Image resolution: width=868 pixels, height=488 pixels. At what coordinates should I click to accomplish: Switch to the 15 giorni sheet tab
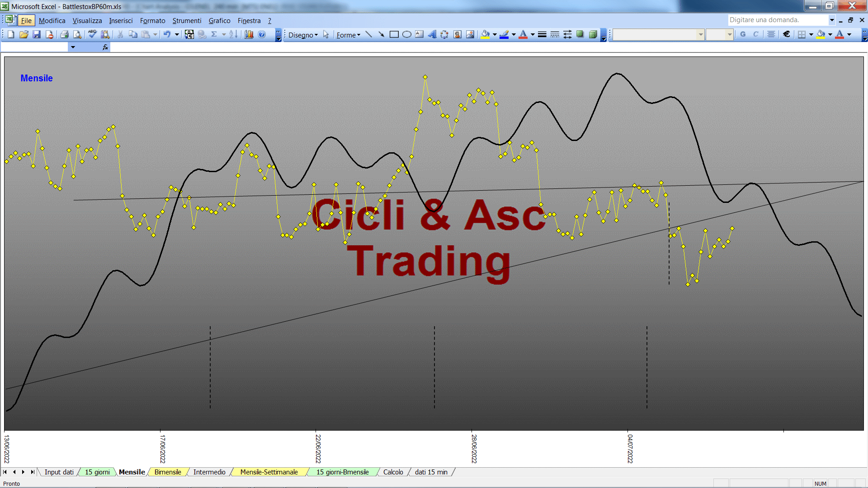coord(97,472)
